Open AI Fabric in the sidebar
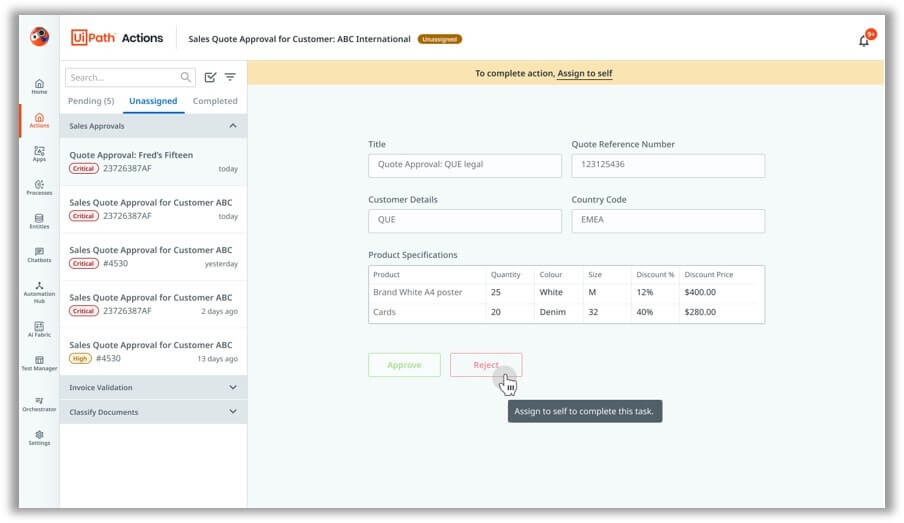 click(x=39, y=329)
